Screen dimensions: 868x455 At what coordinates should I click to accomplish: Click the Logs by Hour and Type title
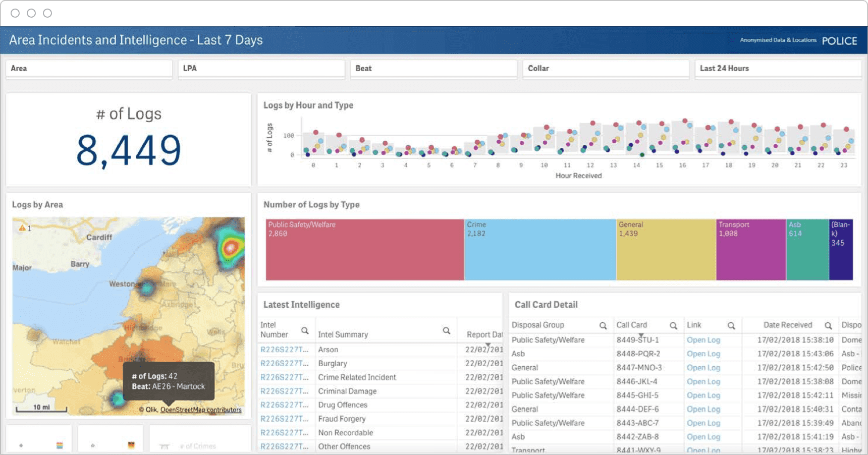[308, 105]
